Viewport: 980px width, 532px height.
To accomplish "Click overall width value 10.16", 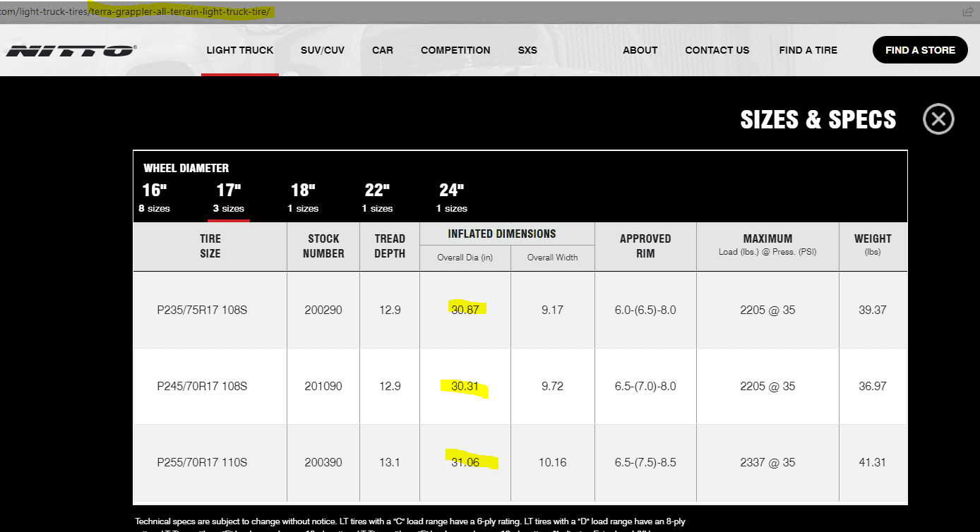I will tap(552, 462).
